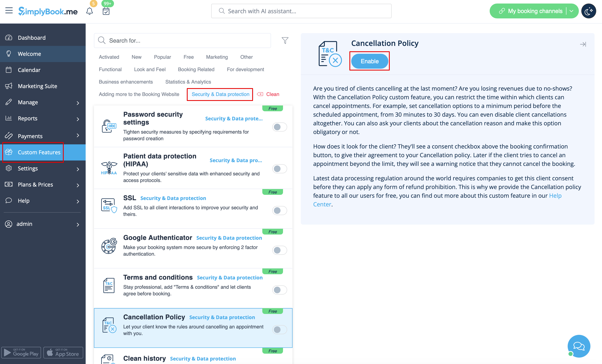Screen dimensions: 602x364
Task: Select the Activated filter tab
Action: pyautogui.click(x=109, y=57)
